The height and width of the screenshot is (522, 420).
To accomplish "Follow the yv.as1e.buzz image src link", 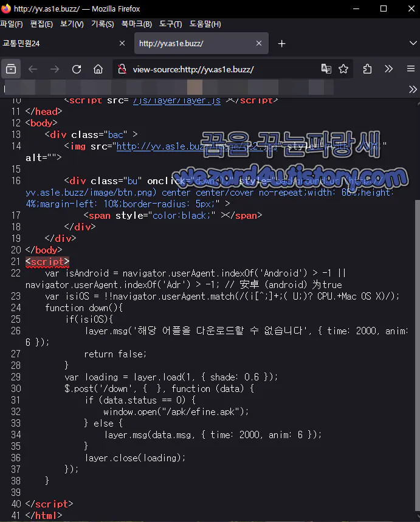I will click(x=196, y=146).
